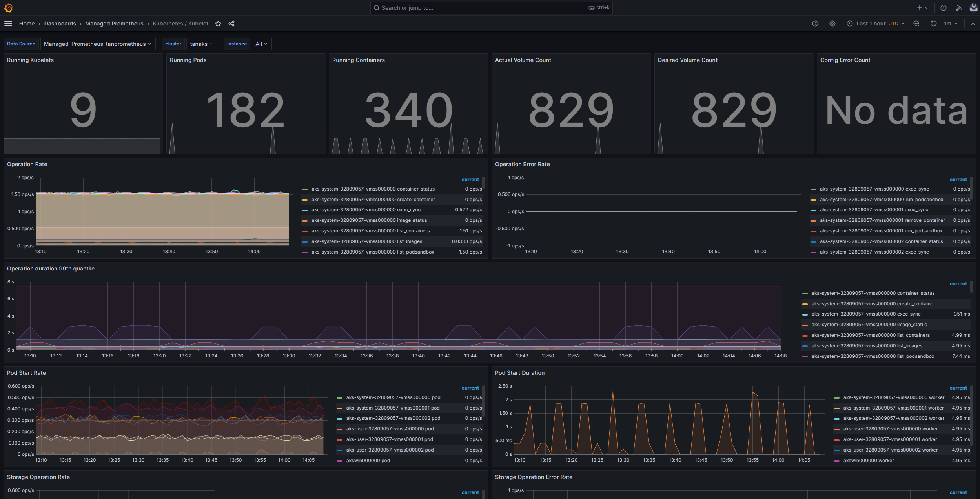Open the Managed_Prometheus_tanprometheus data source dropdown
Viewport: 980px width, 499px height.
coord(97,44)
